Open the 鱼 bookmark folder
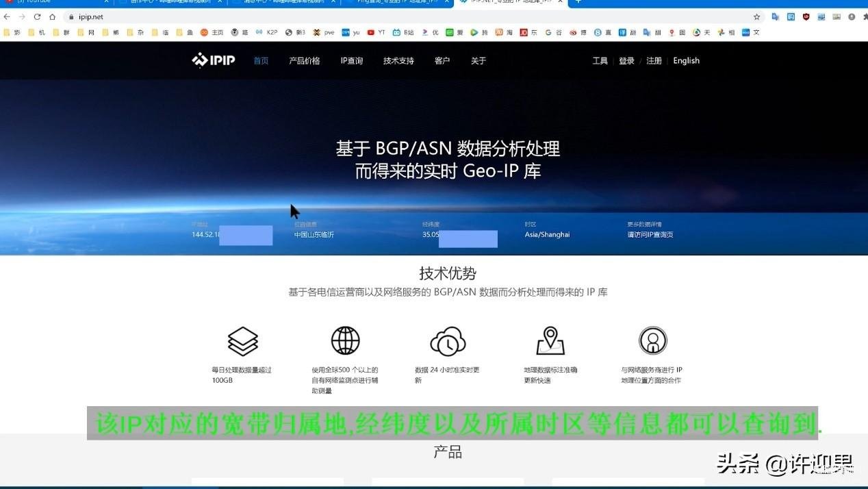 (x=184, y=32)
